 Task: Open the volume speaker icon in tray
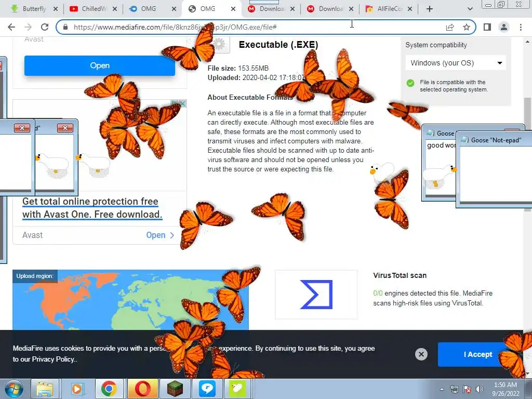pyautogui.click(x=480, y=389)
